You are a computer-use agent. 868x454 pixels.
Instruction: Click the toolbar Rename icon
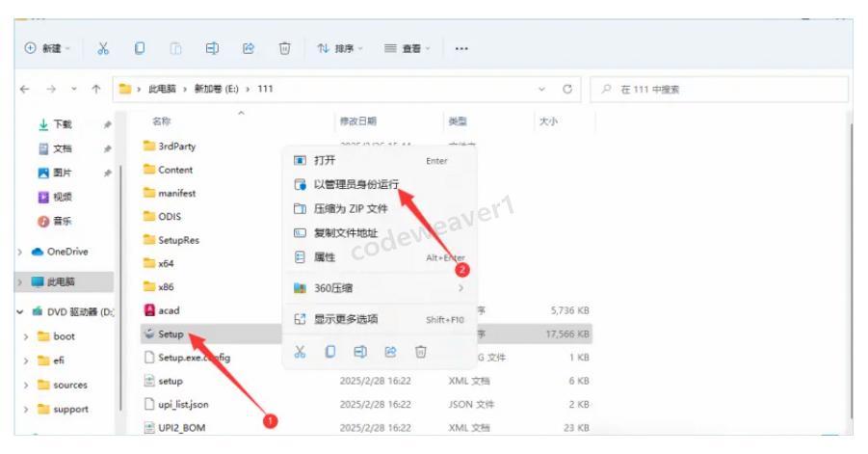point(212,49)
